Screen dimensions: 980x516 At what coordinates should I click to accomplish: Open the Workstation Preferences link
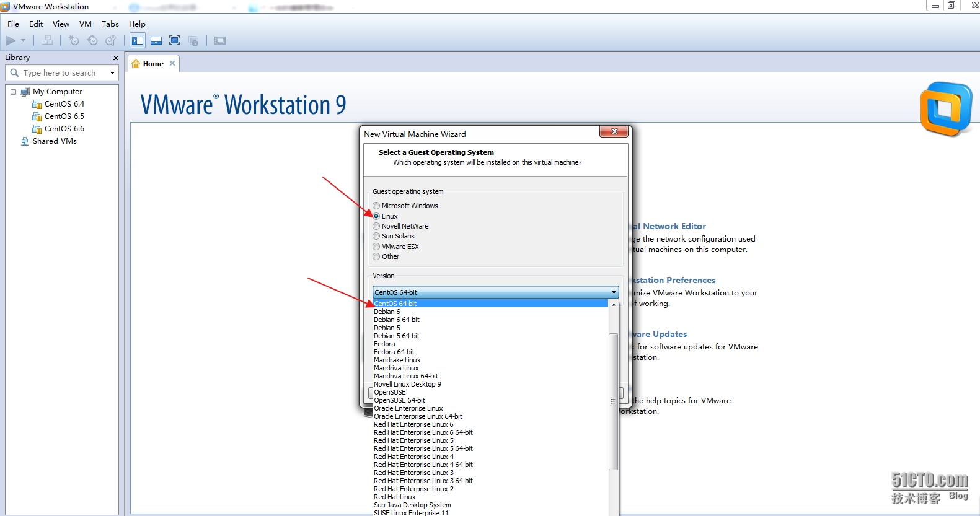pyautogui.click(x=674, y=281)
